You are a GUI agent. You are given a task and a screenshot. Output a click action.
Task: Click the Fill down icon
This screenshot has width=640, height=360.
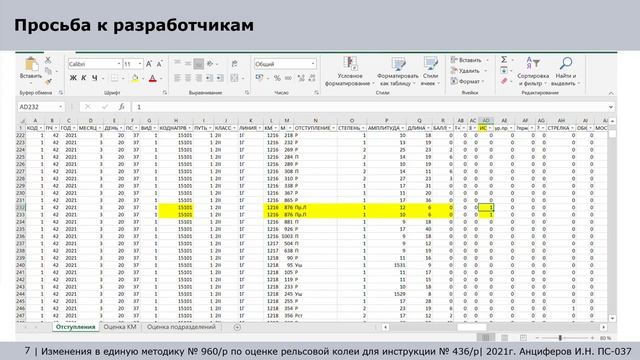coord(504,71)
